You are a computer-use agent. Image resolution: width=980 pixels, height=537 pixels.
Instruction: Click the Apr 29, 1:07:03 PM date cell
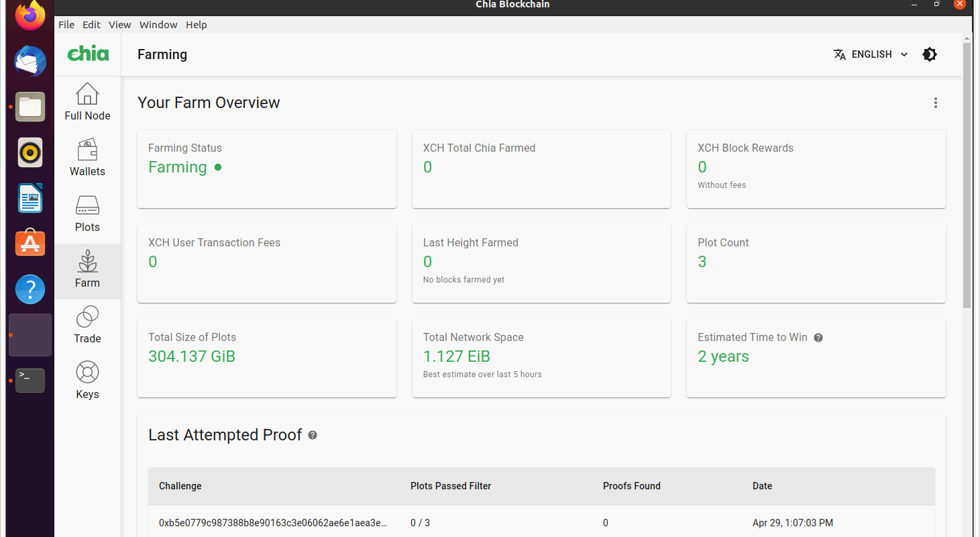[x=793, y=523]
